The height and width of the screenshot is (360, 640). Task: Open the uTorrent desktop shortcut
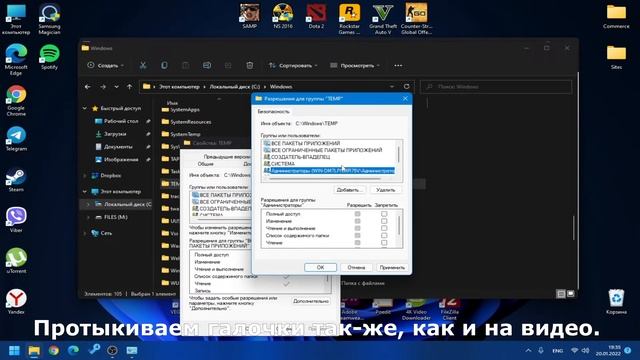(x=16, y=260)
